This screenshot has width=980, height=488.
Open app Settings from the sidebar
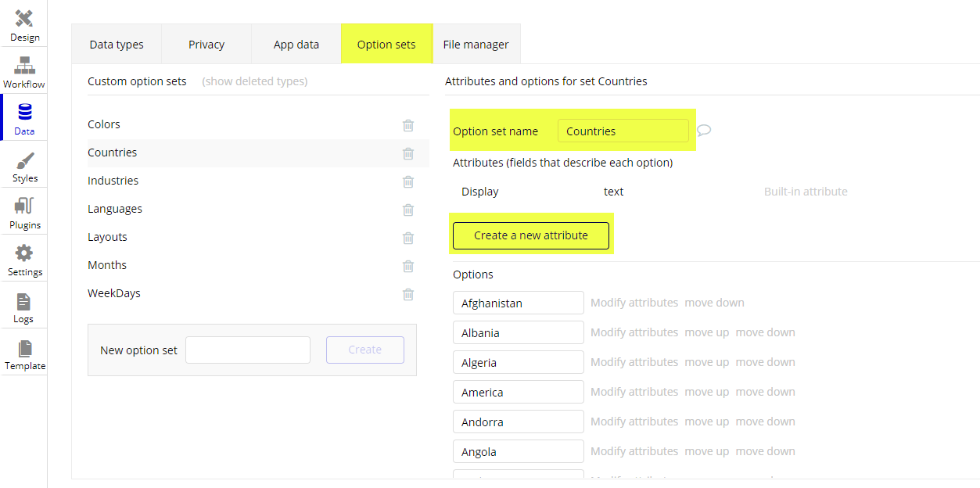coord(24,259)
